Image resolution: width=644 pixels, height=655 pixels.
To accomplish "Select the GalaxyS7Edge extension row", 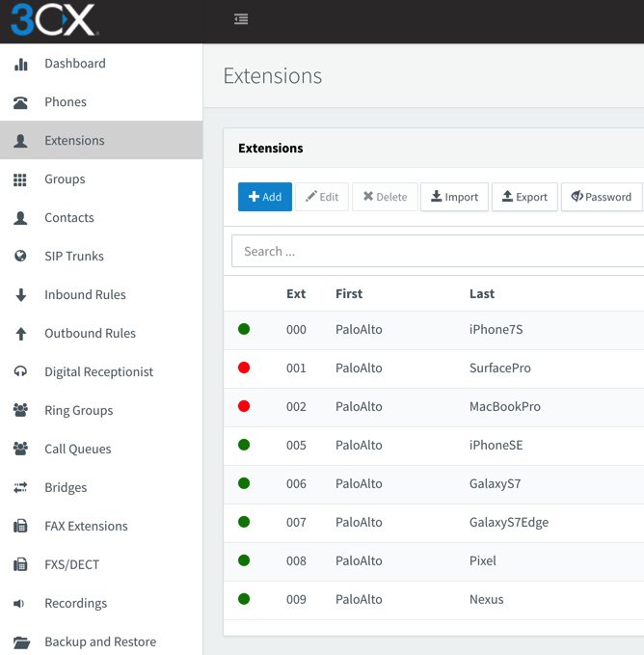I will [x=434, y=523].
